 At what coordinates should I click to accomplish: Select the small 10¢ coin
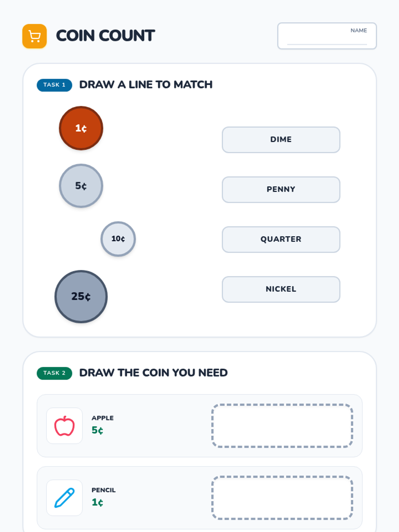(x=118, y=239)
